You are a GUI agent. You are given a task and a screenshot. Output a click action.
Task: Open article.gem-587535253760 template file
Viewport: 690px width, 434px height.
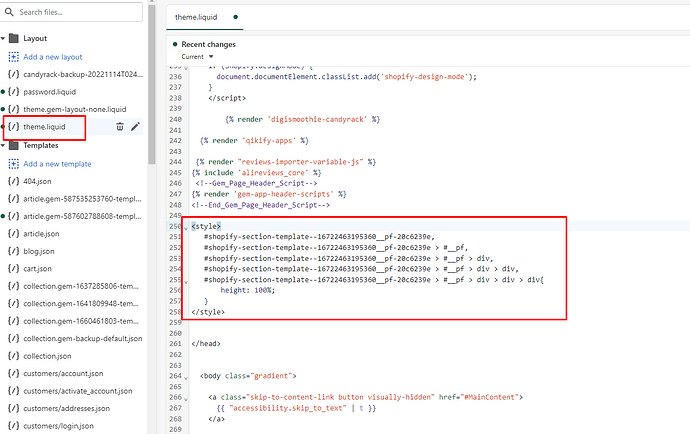[x=82, y=199]
